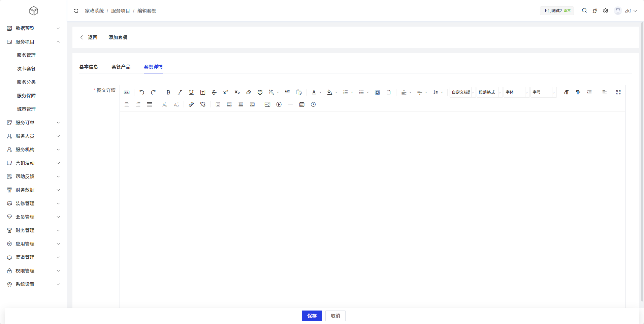Open 次卡套餐 in the sidebar
Viewport: 644px width, 324px height.
pos(26,69)
